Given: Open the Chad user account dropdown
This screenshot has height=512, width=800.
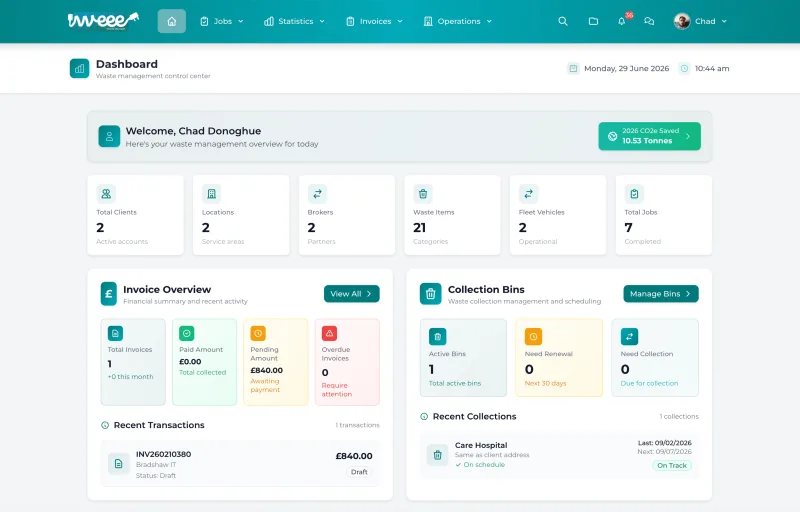Looking at the screenshot, I should point(700,21).
